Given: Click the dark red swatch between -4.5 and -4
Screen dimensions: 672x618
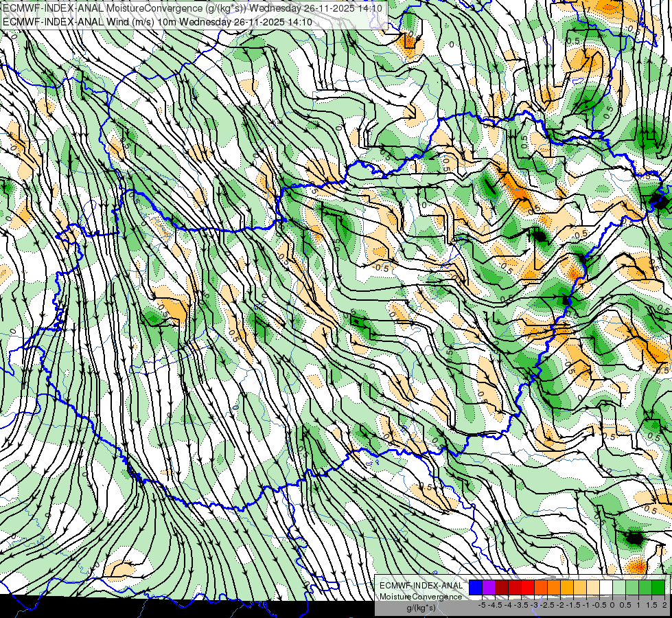Looking at the screenshot, I should click(502, 588).
